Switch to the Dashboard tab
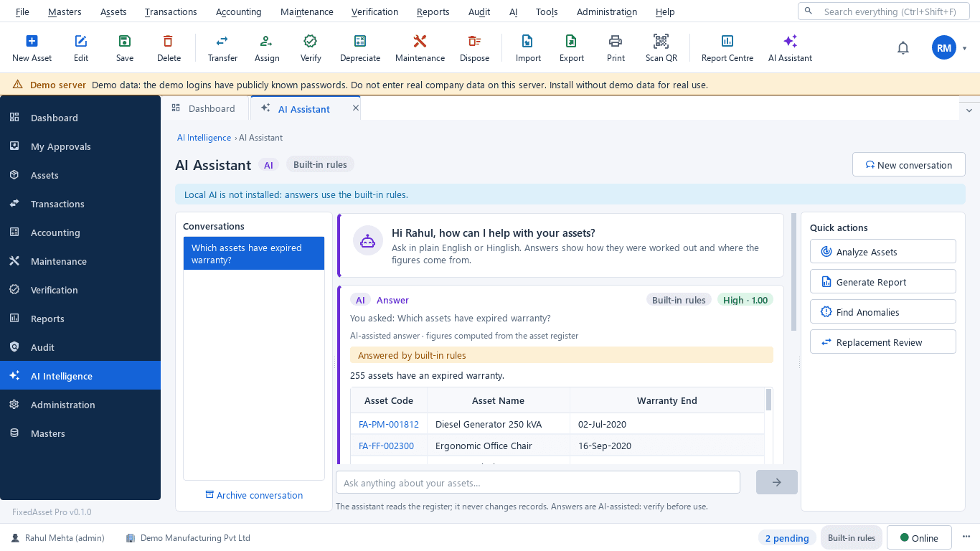The width and height of the screenshot is (980, 551). point(204,108)
